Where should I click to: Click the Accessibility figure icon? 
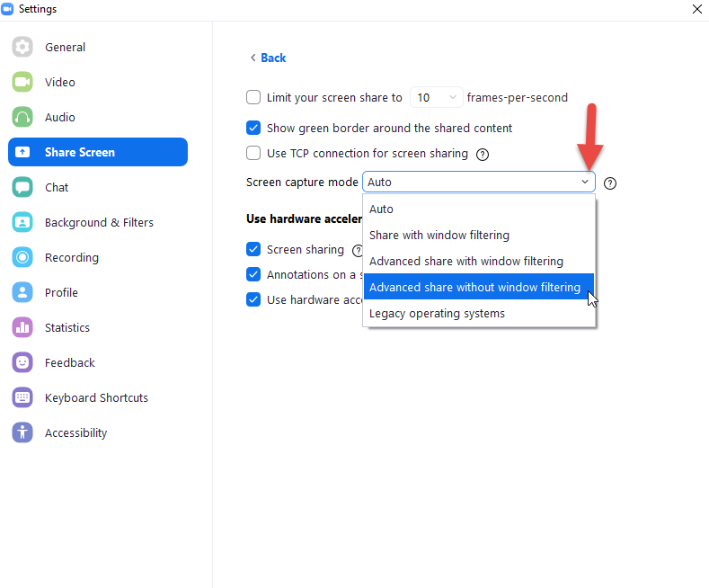(x=22, y=432)
